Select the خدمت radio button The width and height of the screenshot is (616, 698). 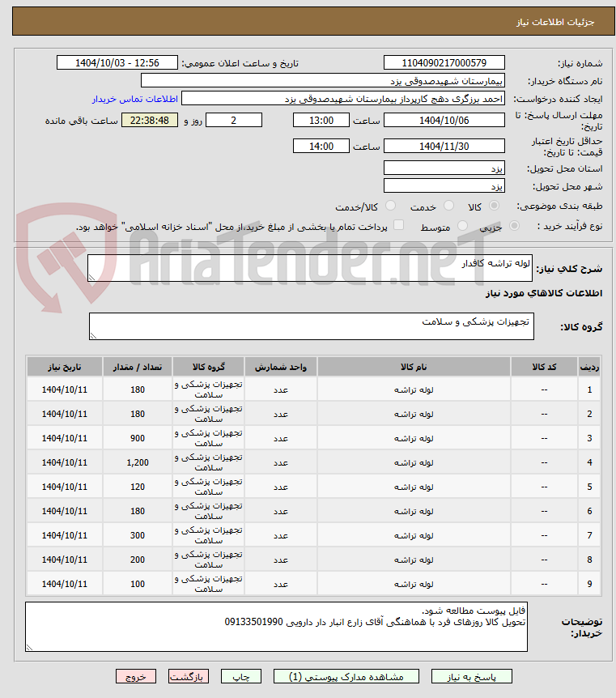(x=448, y=206)
